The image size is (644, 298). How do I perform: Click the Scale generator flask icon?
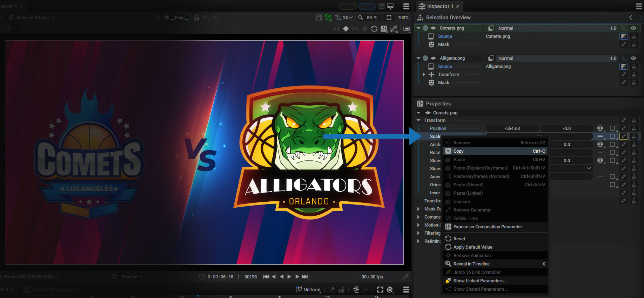634,136
